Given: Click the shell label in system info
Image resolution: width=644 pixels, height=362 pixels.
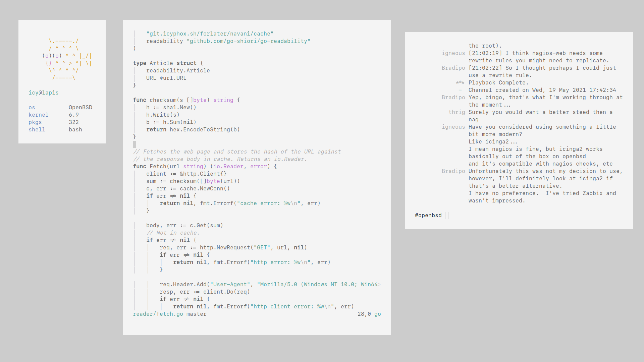Looking at the screenshot, I should pyautogui.click(x=37, y=130).
